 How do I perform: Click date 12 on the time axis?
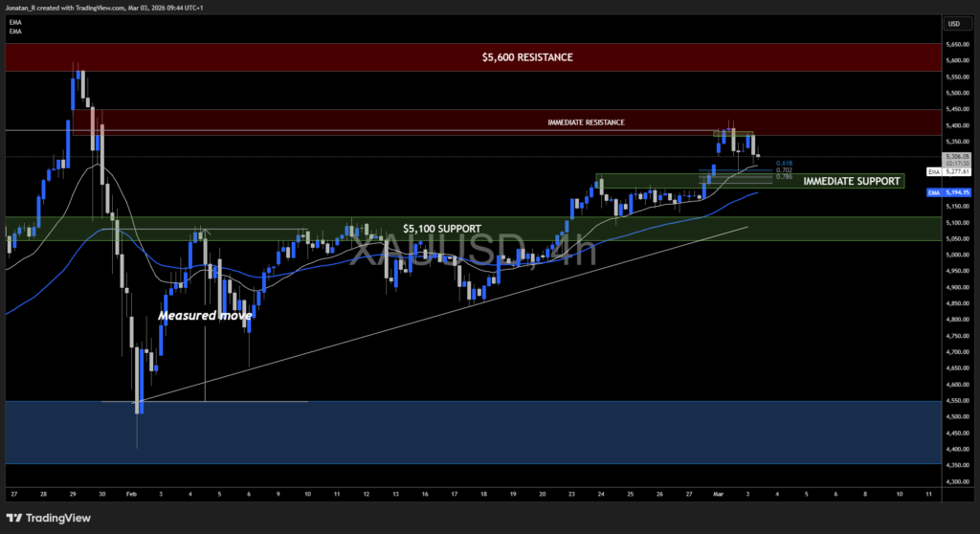coord(367,494)
